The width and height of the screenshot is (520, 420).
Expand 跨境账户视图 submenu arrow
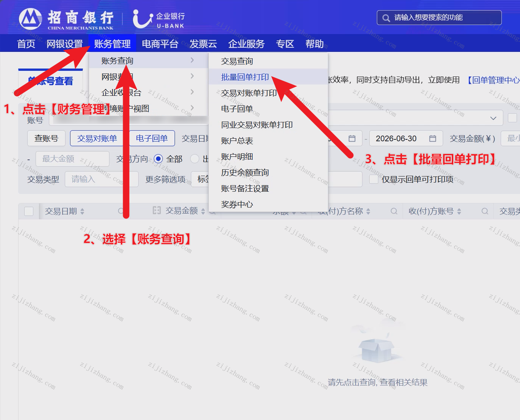[192, 108]
